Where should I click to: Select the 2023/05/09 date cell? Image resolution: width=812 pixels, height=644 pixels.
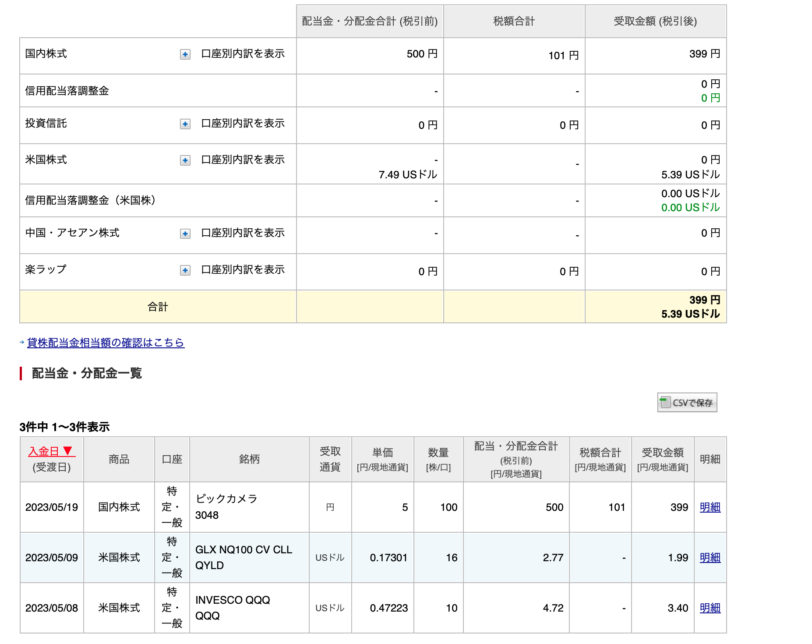[x=52, y=558]
